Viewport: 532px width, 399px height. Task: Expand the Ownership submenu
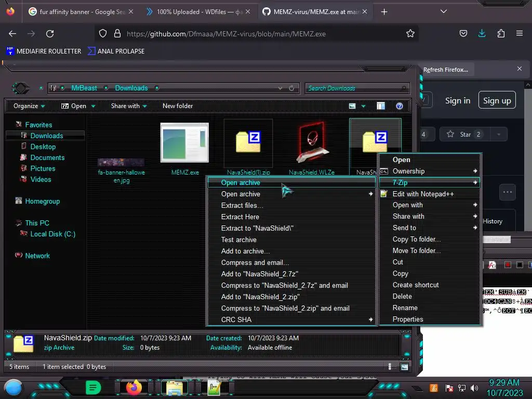tap(430, 171)
